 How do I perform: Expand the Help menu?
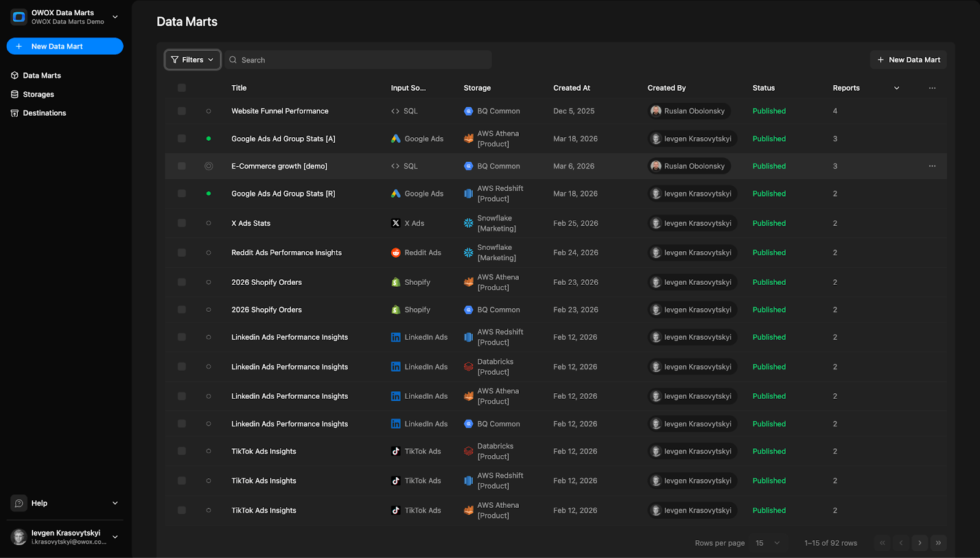pos(115,503)
